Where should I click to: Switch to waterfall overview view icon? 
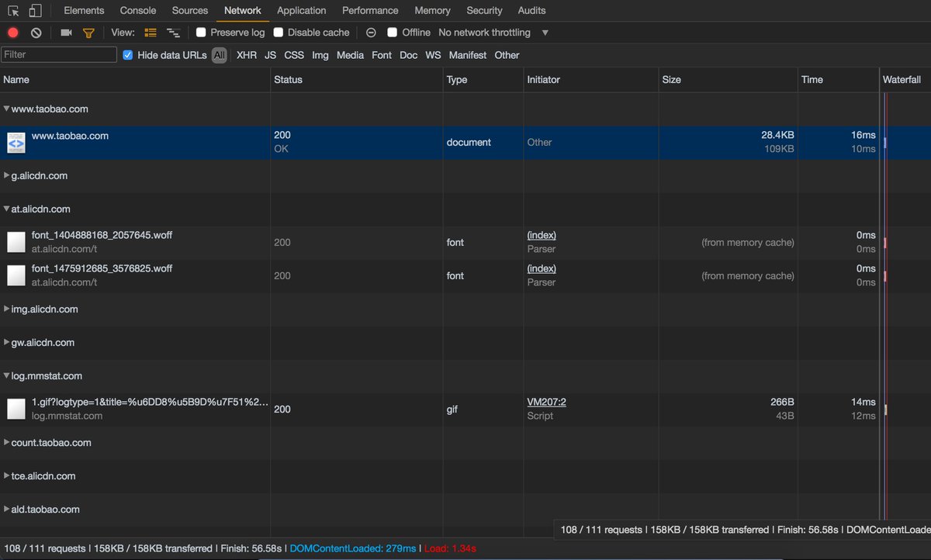(173, 33)
